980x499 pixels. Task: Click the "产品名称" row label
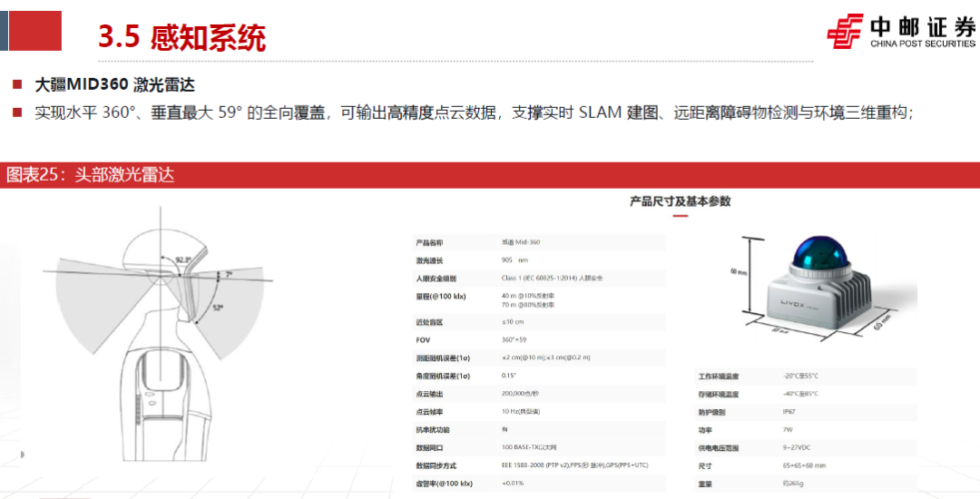(x=429, y=242)
